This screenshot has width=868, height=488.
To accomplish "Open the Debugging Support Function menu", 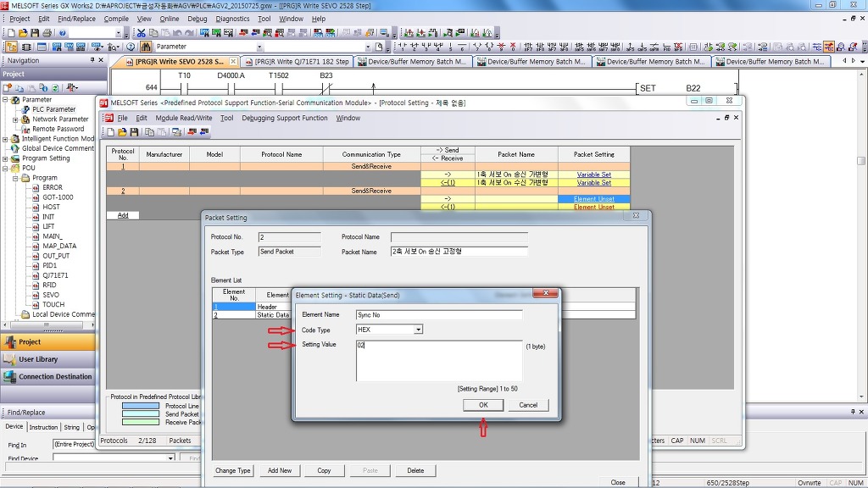I will tap(284, 119).
